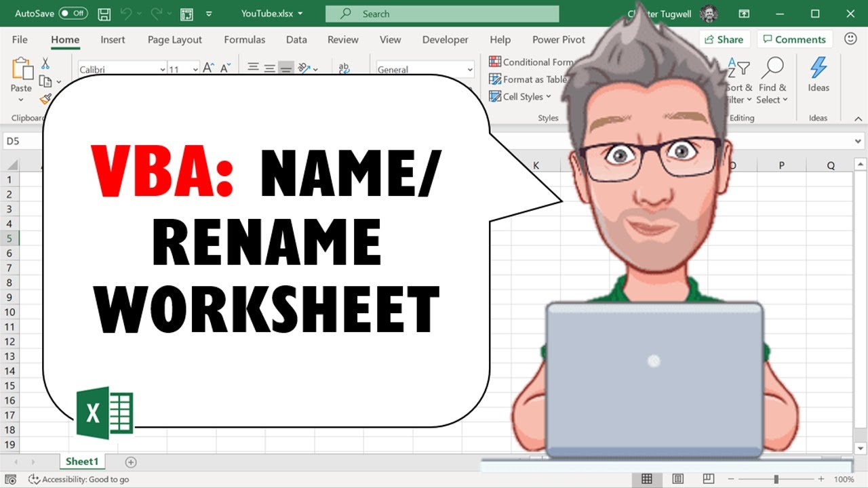
Task: Click the Undo arrow icon
Action: (x=127, y=14)
